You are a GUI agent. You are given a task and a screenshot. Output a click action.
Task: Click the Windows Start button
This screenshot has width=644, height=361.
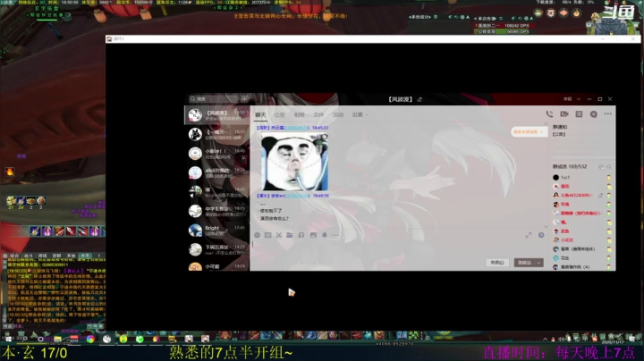[7, 339]
